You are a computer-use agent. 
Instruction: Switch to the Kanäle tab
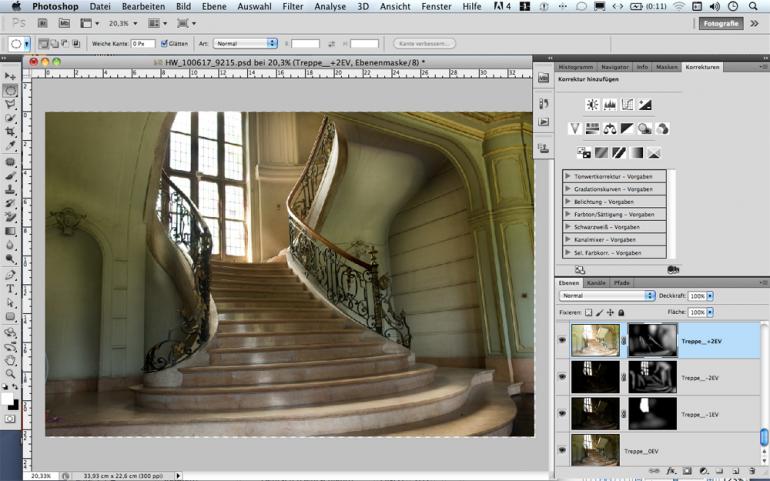[x=596, y=283]
